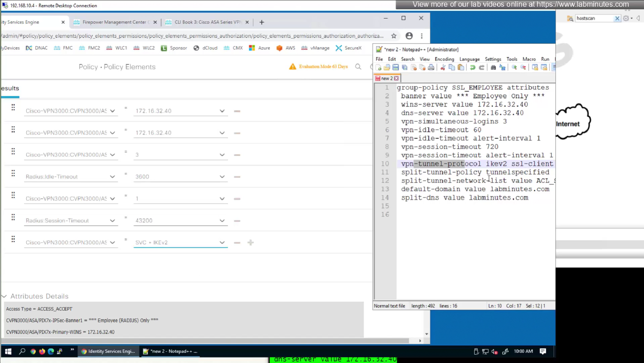Click the Windows Start button

(8, 351)
